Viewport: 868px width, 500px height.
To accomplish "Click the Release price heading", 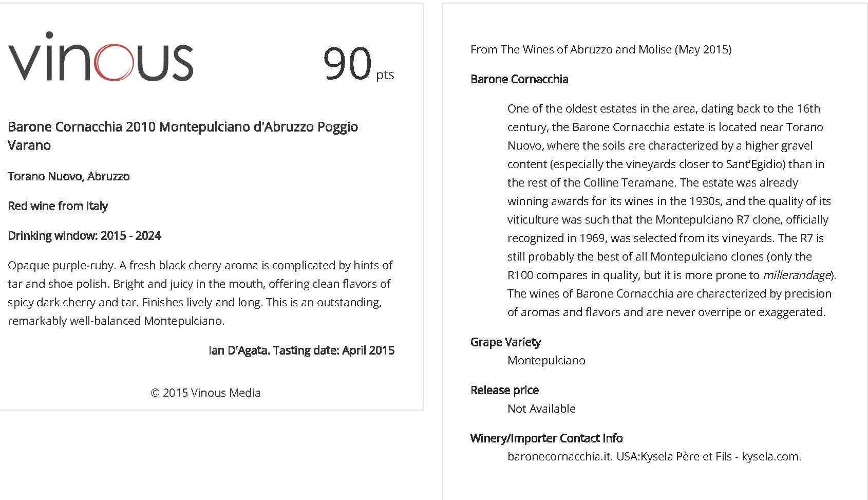I will [504, 391].
